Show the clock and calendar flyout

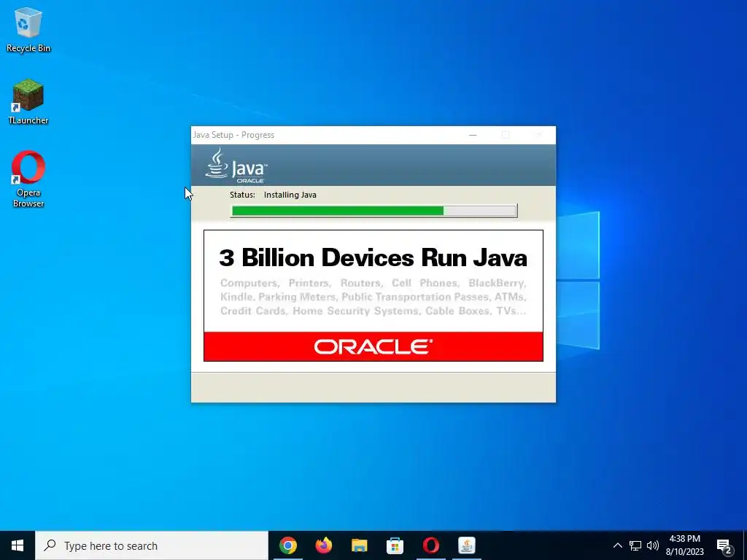click(684, 545)
